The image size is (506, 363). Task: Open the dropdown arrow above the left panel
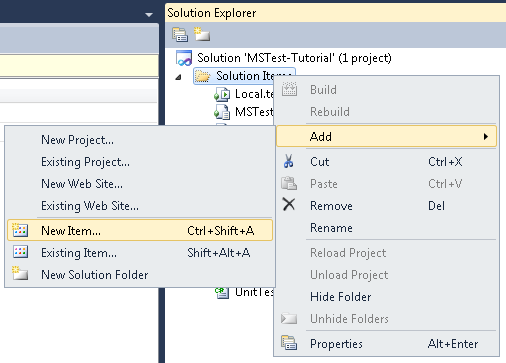point(149,15)
